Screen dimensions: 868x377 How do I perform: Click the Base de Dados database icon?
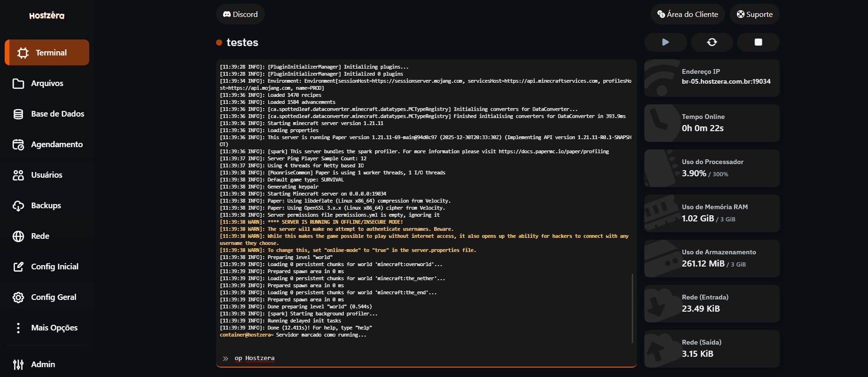(x=18, y=114)
